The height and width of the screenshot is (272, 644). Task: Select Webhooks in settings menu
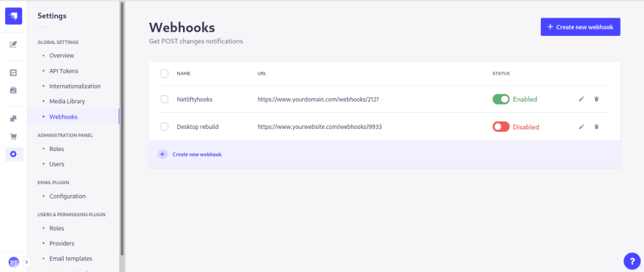click(x=73, y=117)
